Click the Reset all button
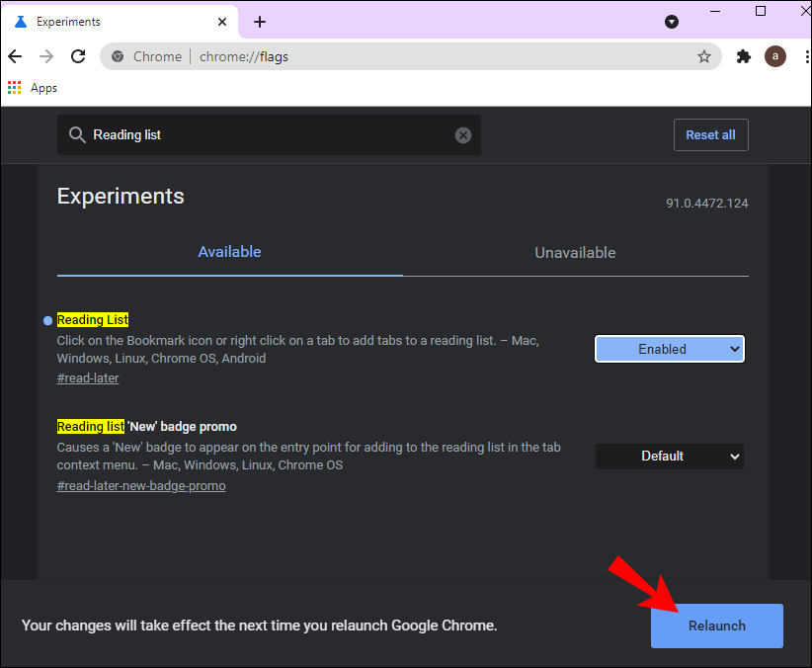The image size is (812, 668). point(710,135)
